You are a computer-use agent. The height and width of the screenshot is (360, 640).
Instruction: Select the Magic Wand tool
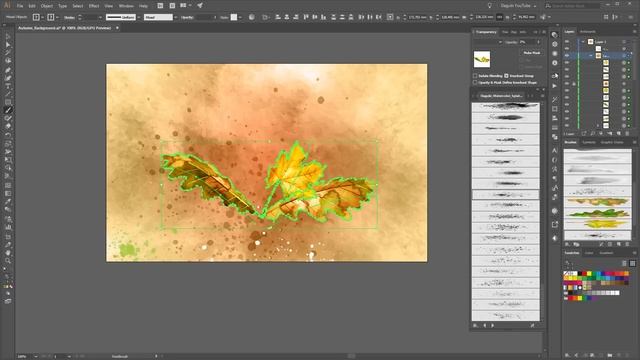pos(8,53)
